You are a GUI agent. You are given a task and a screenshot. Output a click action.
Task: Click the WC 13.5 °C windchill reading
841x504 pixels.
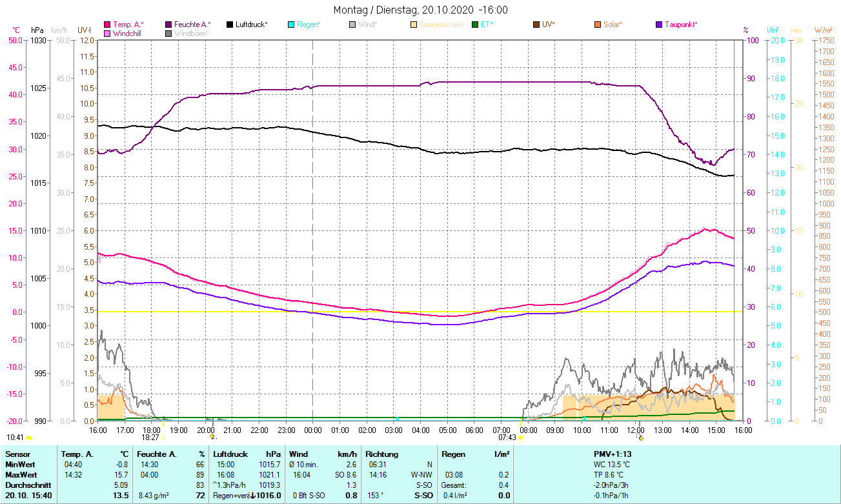(612, 465)
